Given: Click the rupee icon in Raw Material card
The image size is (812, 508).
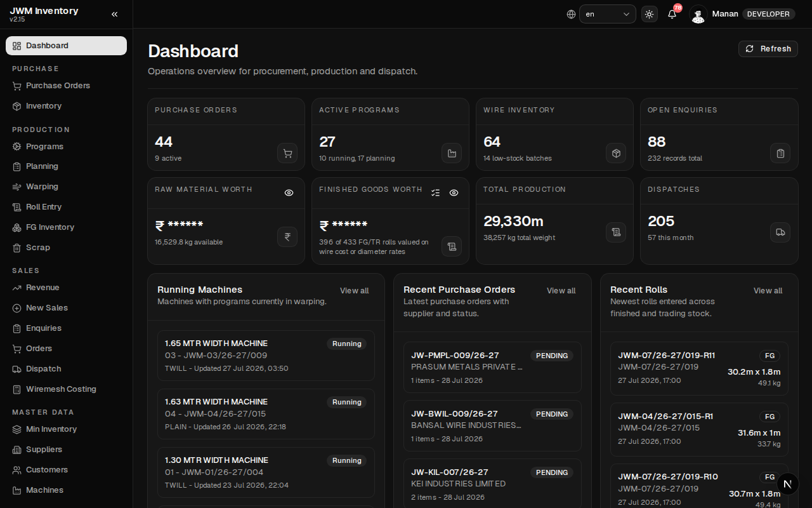Looking at the screenshot, I should pos(287,237).
